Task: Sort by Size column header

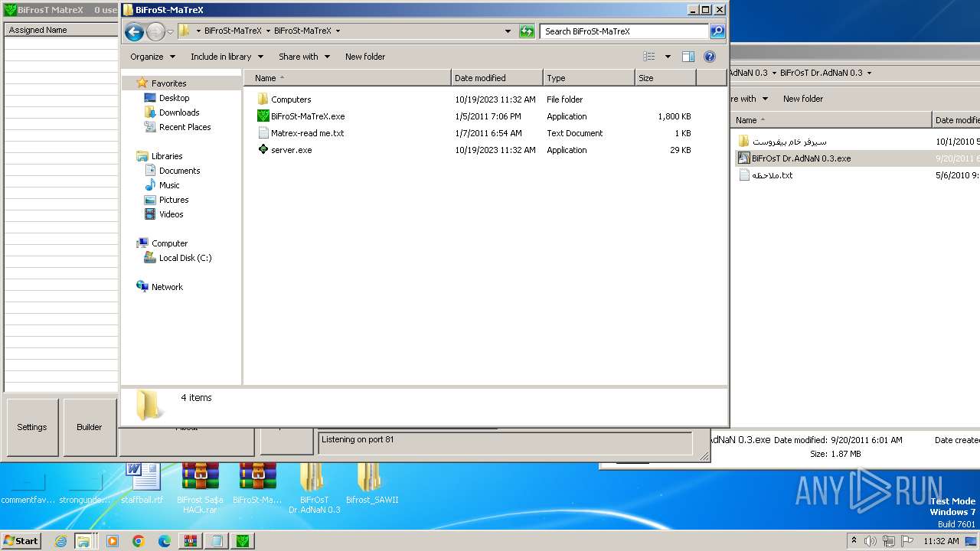Action: (665, 78)
